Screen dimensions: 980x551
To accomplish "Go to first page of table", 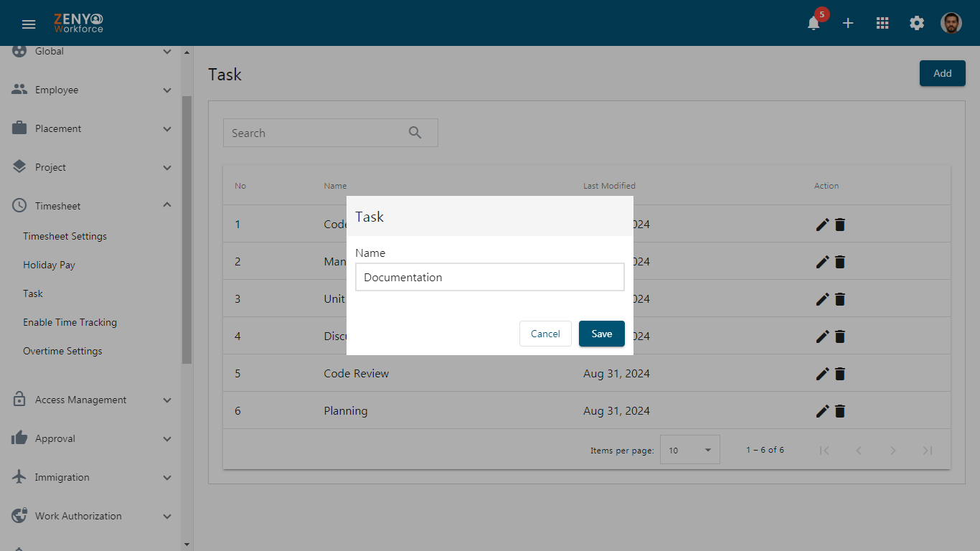I will (824, 451).
